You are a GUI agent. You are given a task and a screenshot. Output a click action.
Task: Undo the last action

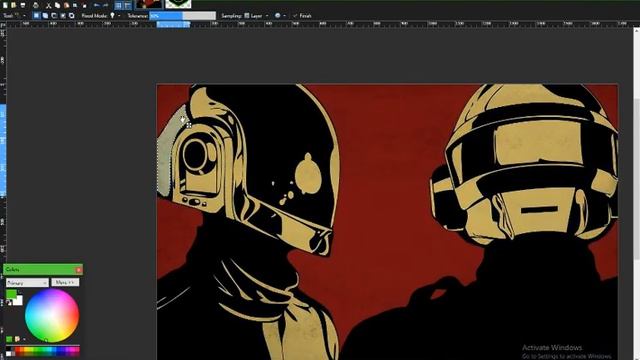click(x=97, y=5)
